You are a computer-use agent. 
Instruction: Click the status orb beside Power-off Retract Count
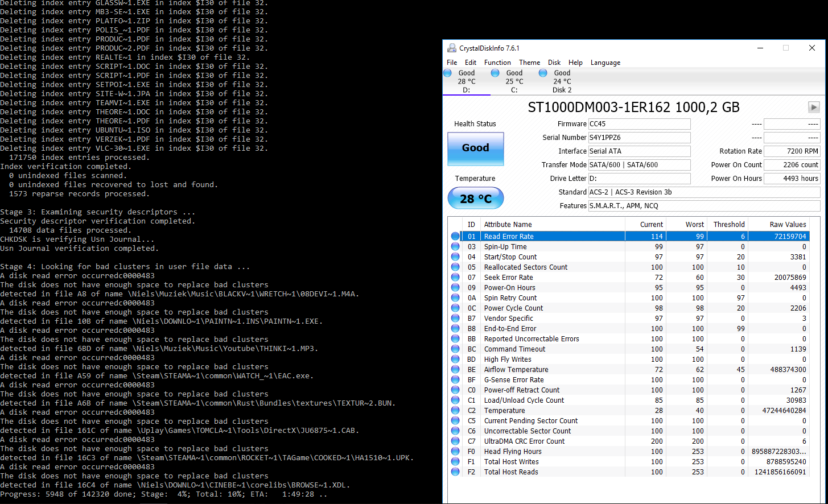pyautogui.click(x=455, y=390)
